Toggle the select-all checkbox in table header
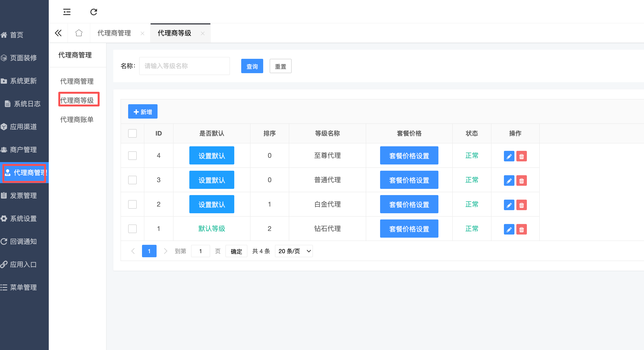644x350 pixels. [132, 133]
